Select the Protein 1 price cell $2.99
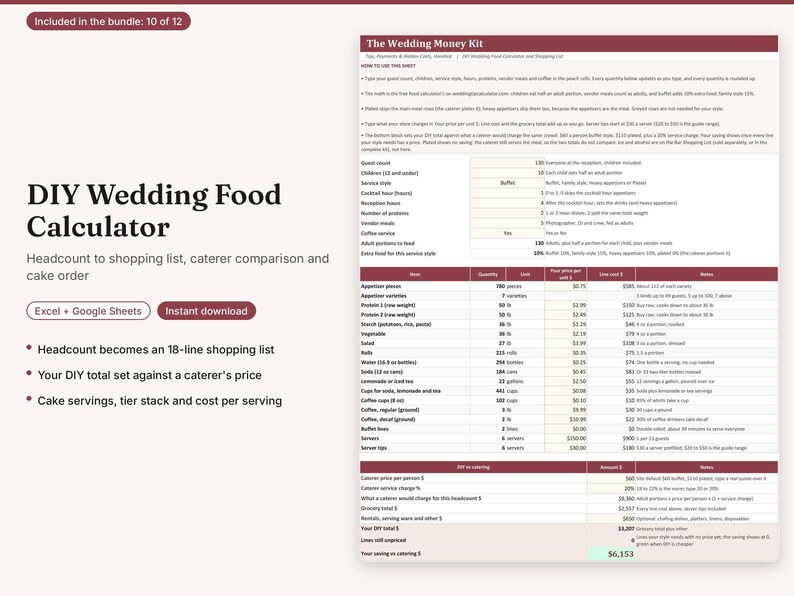 [x=566, y=305]
